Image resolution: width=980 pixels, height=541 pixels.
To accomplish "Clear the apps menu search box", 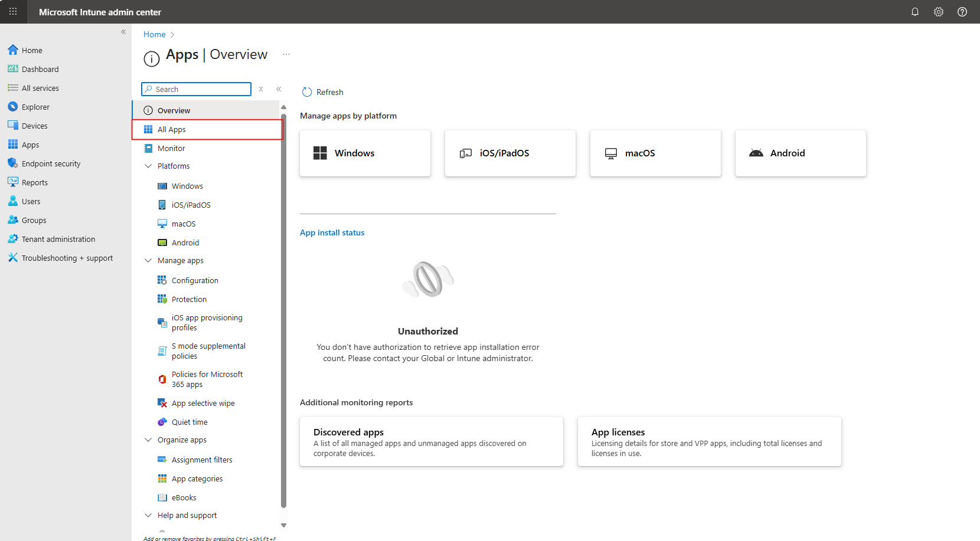I will (261, 89).
